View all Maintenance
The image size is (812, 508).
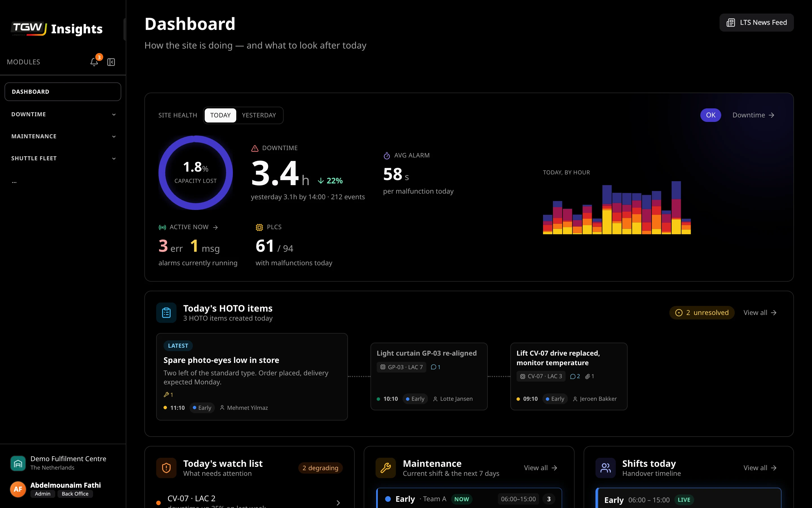coord(540,468)
